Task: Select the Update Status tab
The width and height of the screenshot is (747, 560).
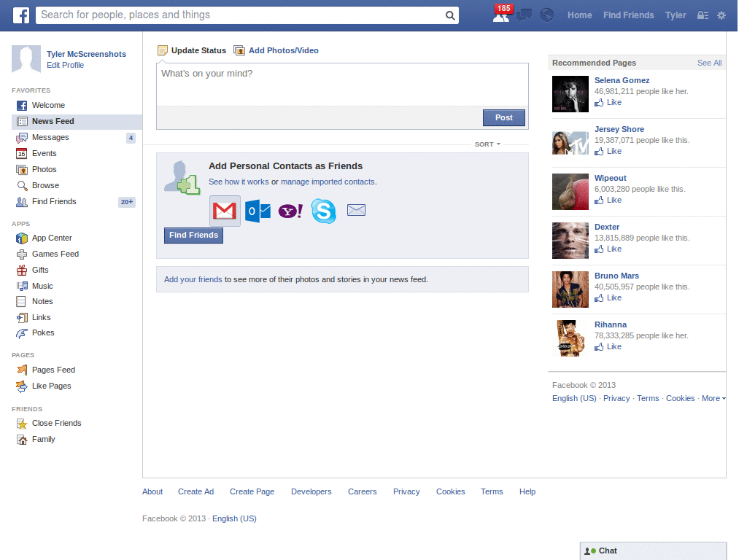Action: [192, 50]
